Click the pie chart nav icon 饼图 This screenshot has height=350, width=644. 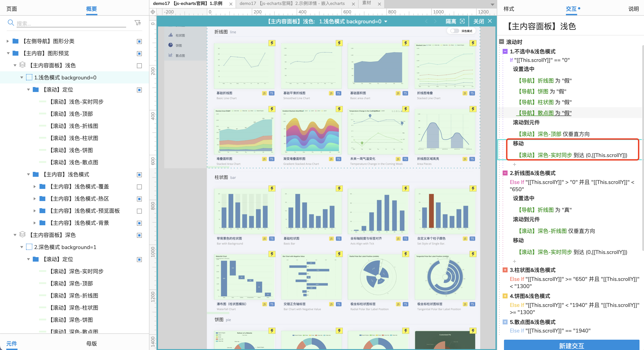click(171, 45)
